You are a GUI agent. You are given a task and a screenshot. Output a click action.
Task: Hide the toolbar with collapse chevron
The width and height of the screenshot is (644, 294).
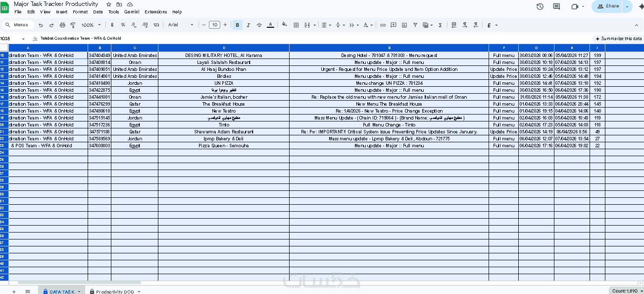(636, 25)
